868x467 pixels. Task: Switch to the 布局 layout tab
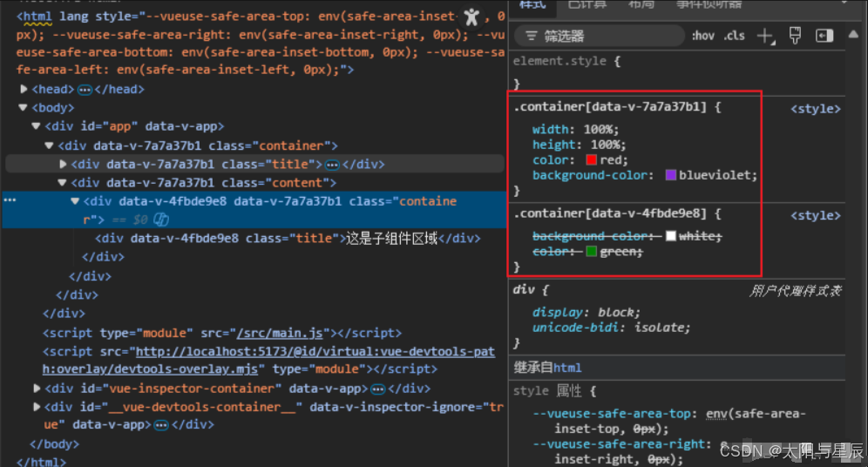pos(641,4)
